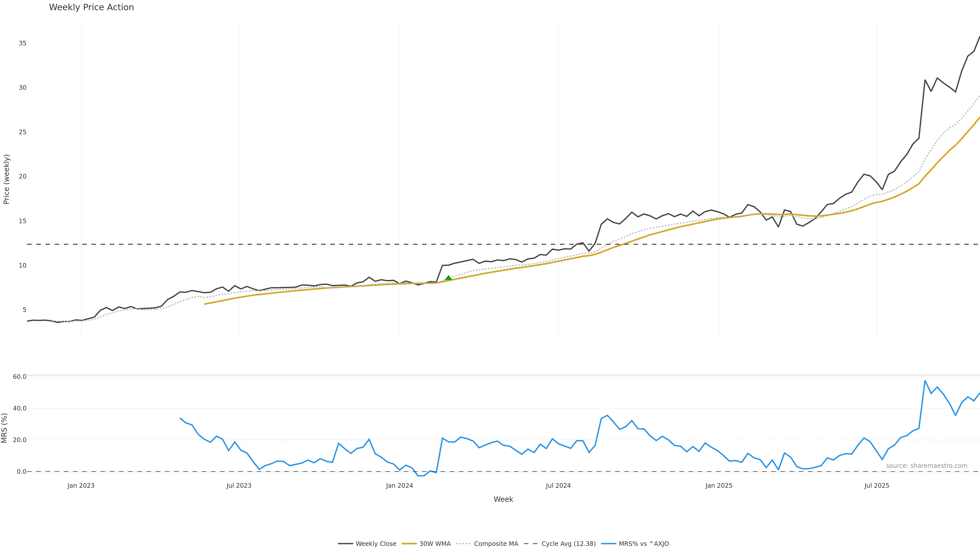Select the MRS (%) axis title

(5, 428)
